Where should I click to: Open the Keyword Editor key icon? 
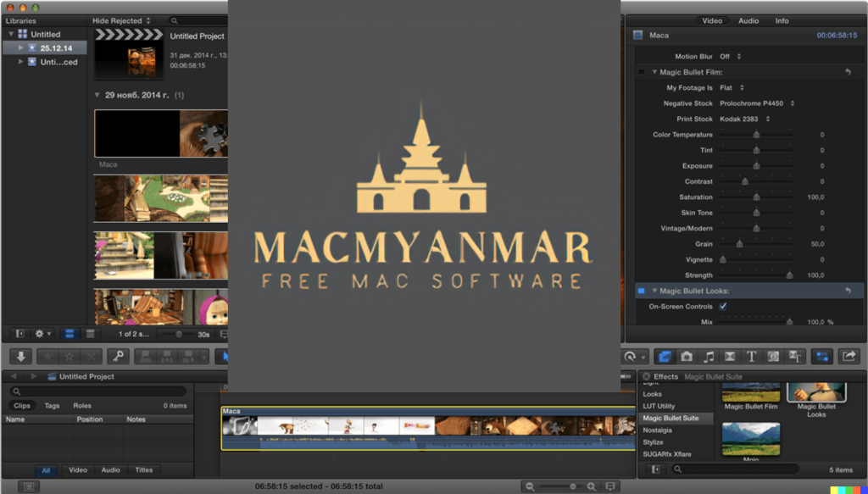[118, 357]
